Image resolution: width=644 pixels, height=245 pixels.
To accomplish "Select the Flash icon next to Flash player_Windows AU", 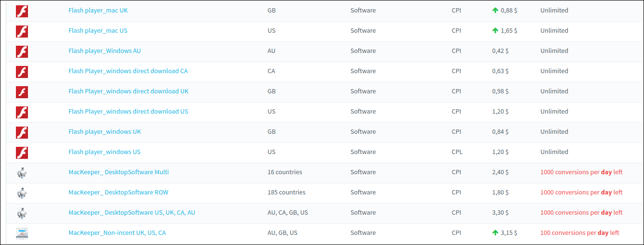I will pos(22,52).
